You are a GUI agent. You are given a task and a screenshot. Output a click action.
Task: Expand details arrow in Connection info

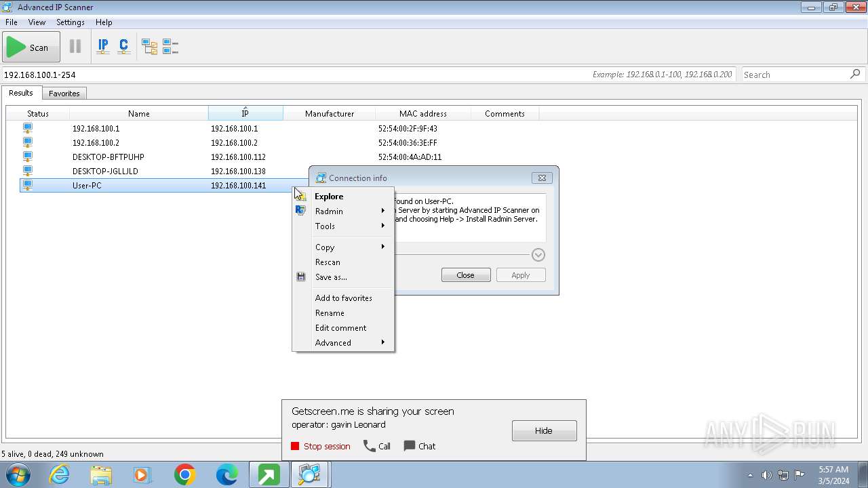pos(538,255)
